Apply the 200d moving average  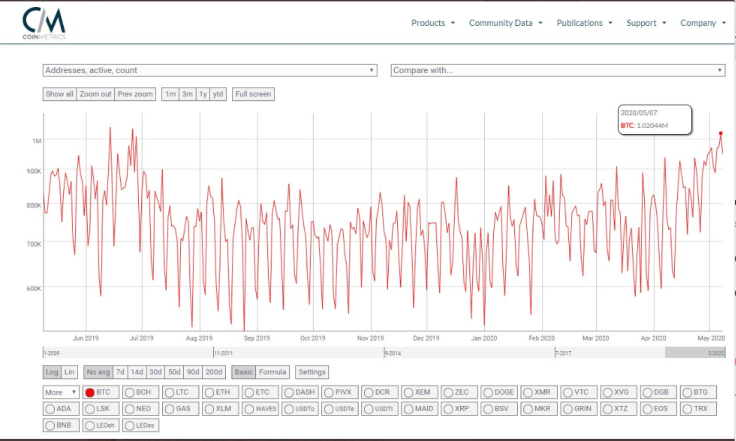coord(214,372)
